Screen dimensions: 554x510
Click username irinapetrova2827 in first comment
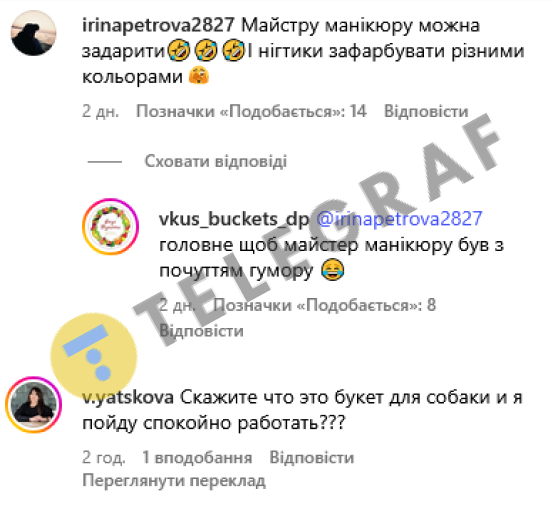tap(158, 25)
